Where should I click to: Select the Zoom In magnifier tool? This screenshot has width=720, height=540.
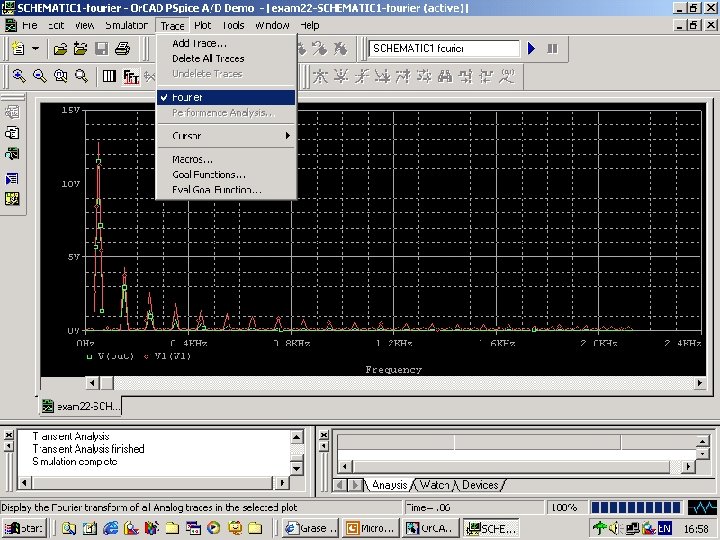tap(19, 76)
